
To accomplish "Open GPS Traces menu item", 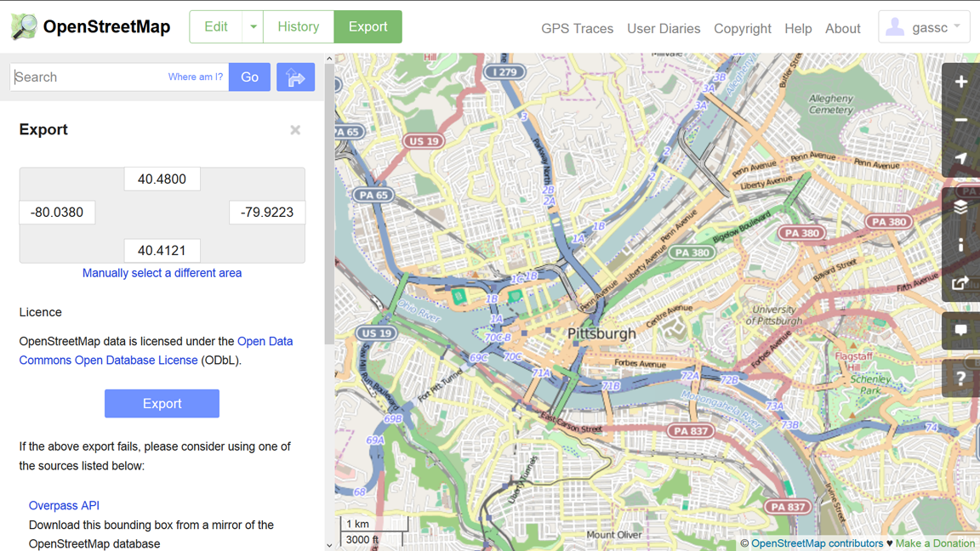I will point(577,29).
